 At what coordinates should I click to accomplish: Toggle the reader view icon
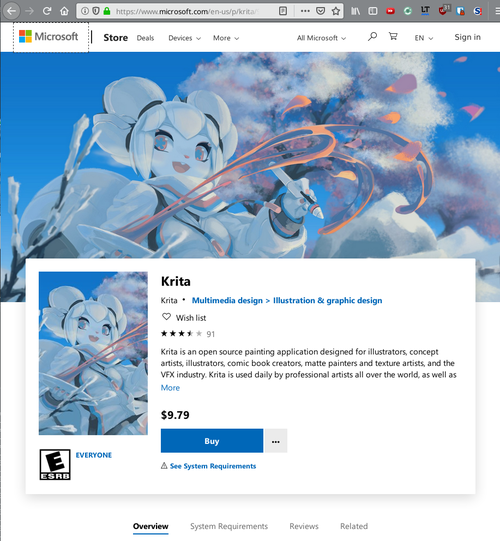(283, 11)
